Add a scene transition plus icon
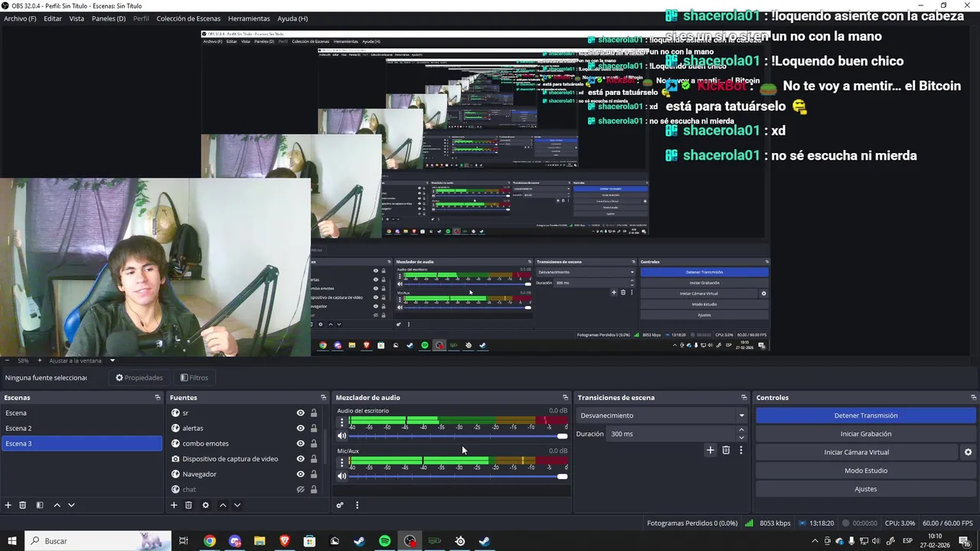 click(710, 450)
